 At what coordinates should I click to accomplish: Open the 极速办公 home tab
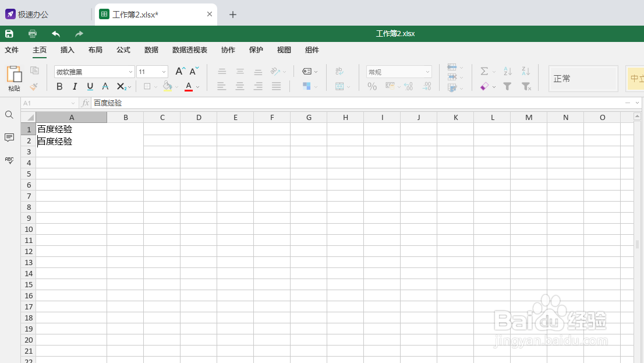(27, 15)
